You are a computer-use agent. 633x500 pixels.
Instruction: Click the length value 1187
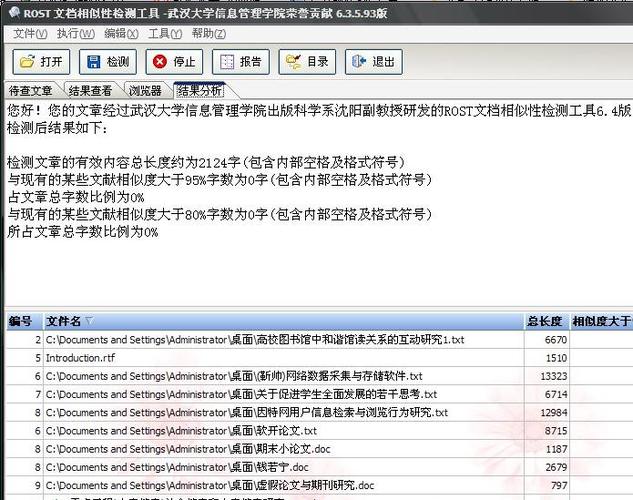pos(556,449)
